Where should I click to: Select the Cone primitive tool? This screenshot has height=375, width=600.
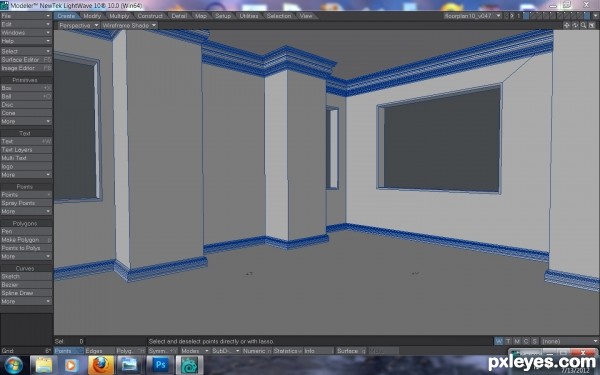tap(26, 113)
